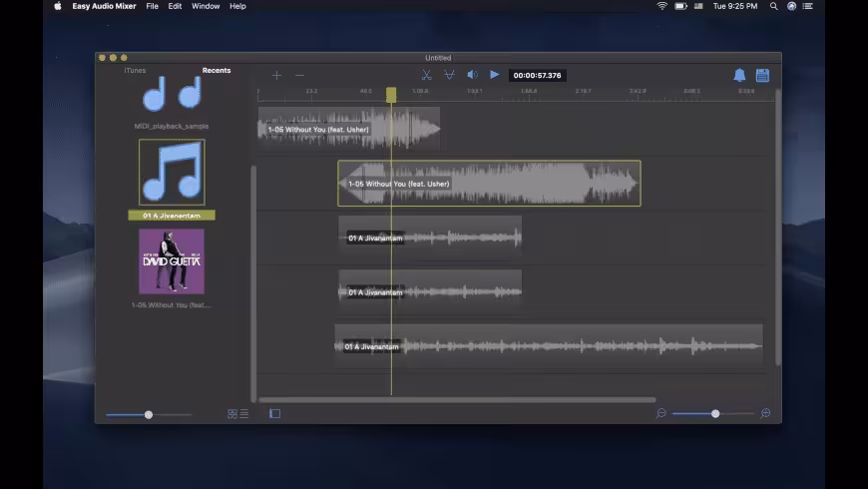Toggle the sidebar panel icon
Viewport: 868px width, 489px height.
[274, 414]
